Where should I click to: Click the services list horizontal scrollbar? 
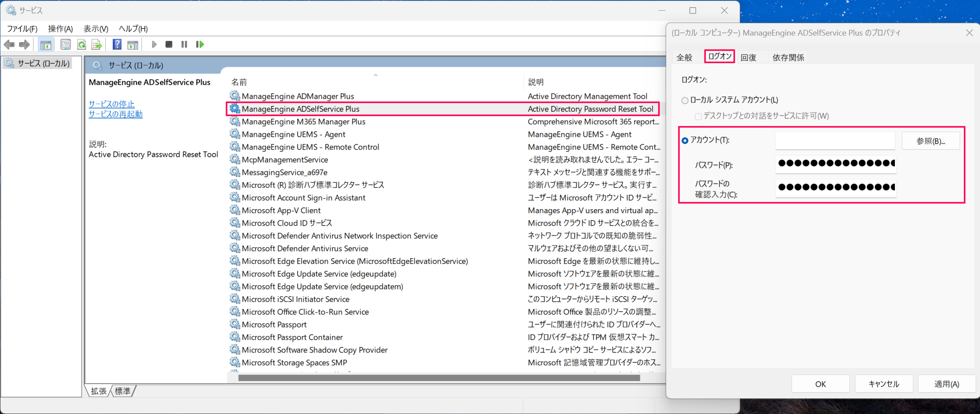pyautogui.click(x=439, y=378)
